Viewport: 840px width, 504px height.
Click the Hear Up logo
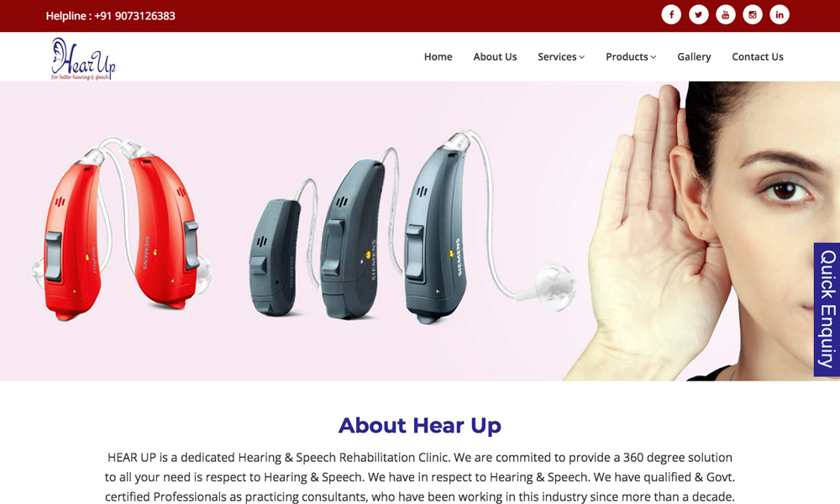point(83,59)
